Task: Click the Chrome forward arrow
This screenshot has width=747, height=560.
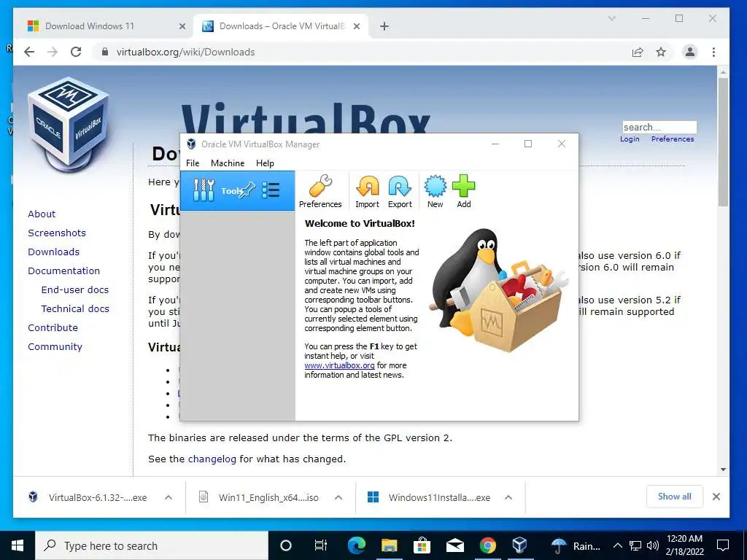Action: pyautogui.click(x=53, y=52)
